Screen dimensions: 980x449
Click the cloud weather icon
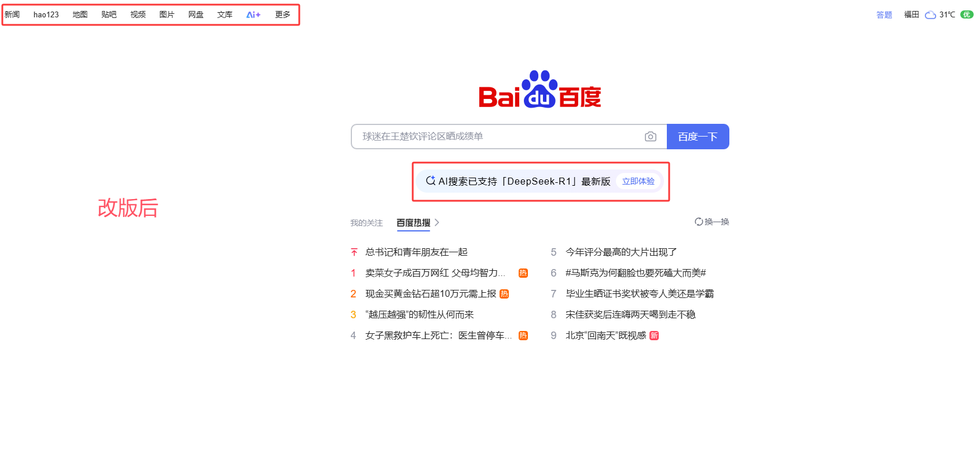pos(931,14)
